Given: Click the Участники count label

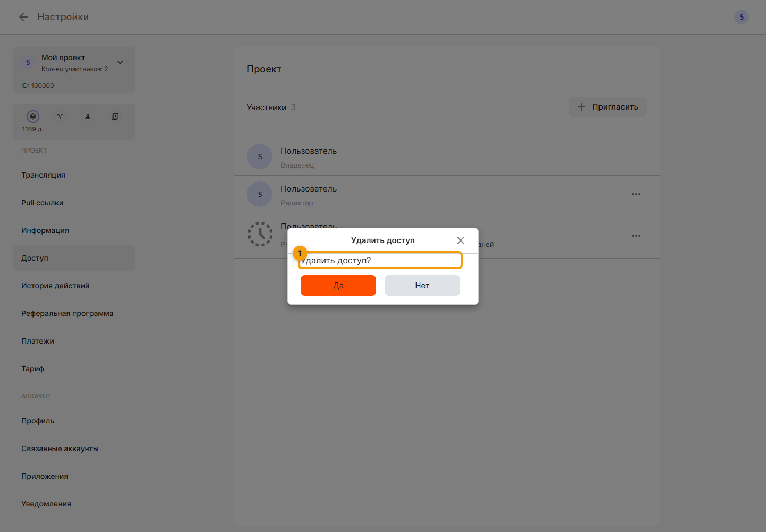Looking at the screenshot, I should [x=271, y=107].
